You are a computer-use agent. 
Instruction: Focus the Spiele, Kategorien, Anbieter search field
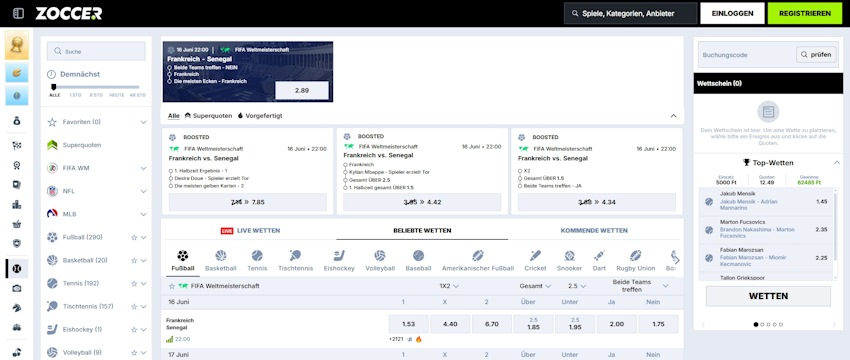tap(630, 14)
